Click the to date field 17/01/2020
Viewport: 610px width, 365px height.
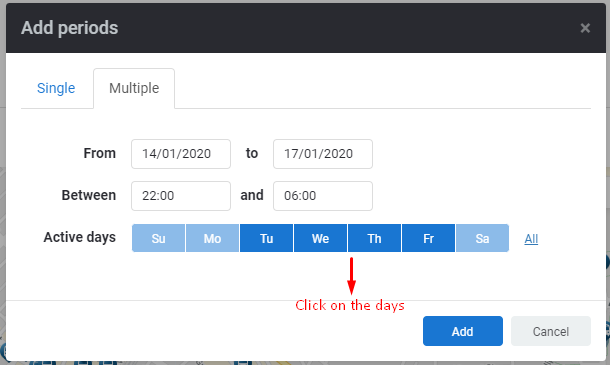tap(323, 154)
